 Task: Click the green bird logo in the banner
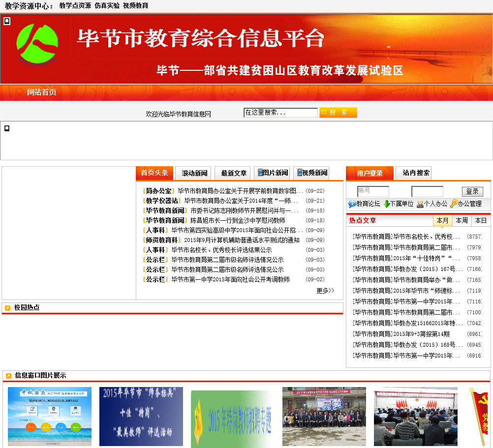(37, 44)
